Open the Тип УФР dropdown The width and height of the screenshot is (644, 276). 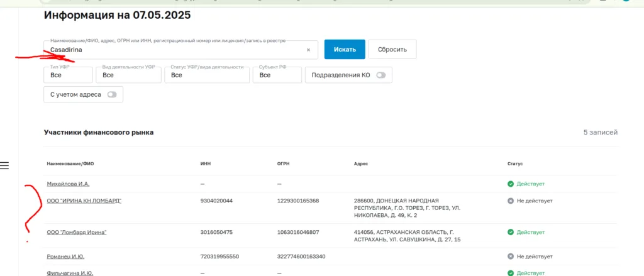[x=68, y=75]
